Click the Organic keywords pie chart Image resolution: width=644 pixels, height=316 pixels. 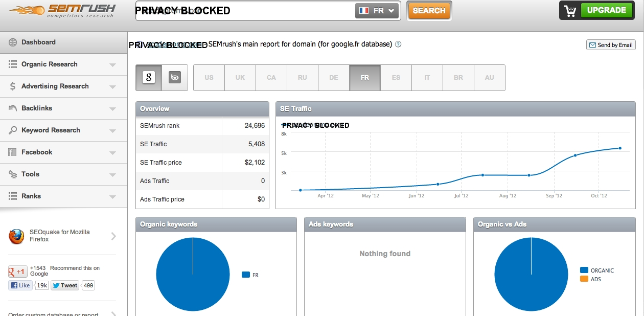click(x=193, y=274)
